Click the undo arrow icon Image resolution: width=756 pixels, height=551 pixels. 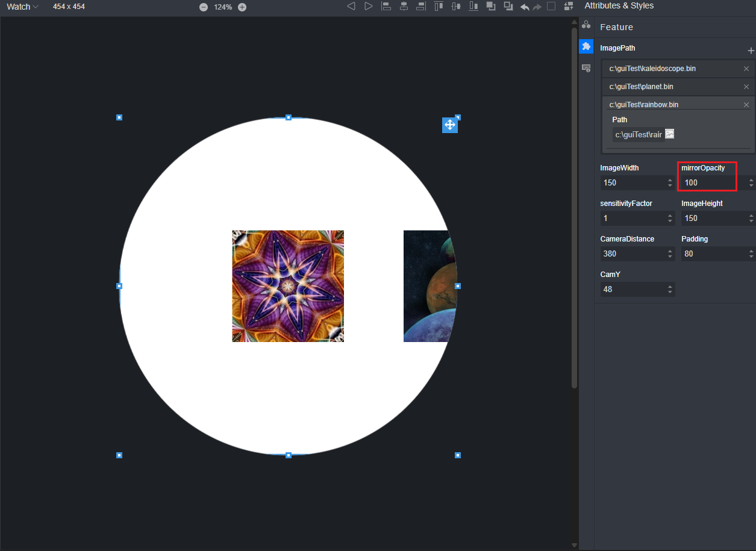[x=525, y=7]
